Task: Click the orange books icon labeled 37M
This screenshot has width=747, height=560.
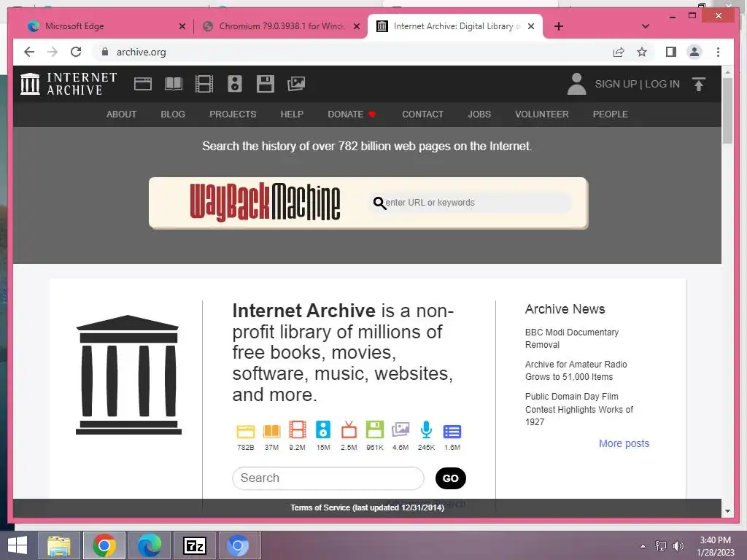Action: 271,431
